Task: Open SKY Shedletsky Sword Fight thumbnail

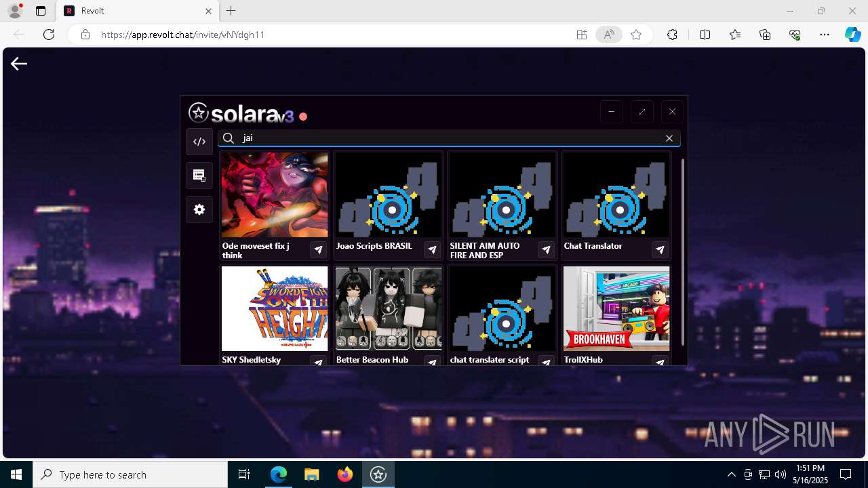Action: (x=275, y=308)
